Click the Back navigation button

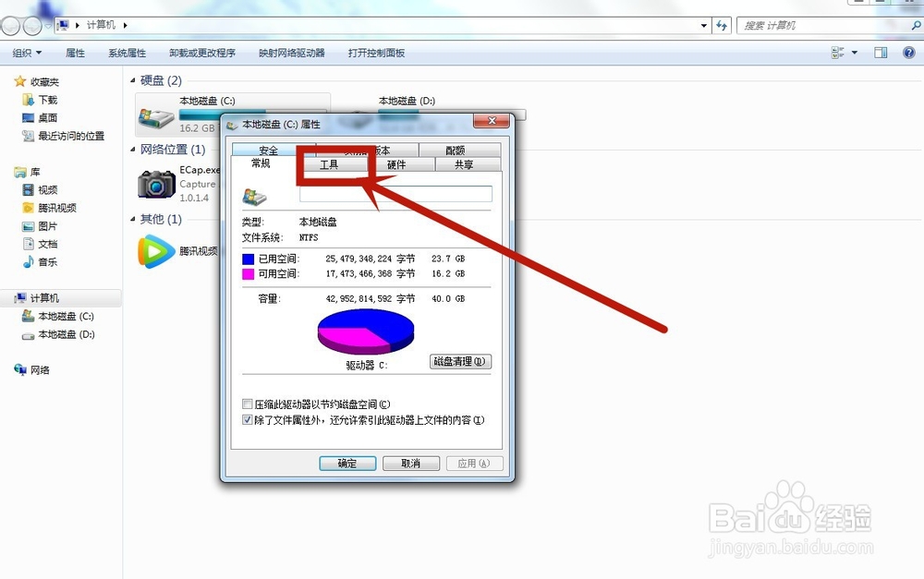pyautogui.click(x=10, y=25)
